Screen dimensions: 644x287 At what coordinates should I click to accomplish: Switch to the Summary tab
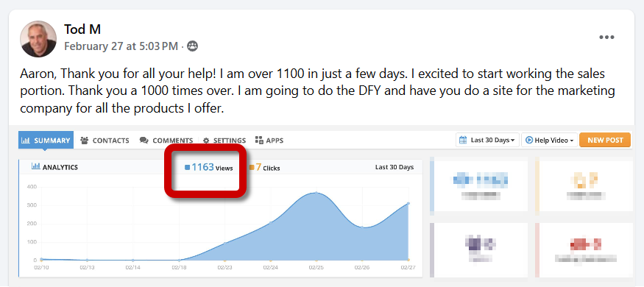point(46,141)
